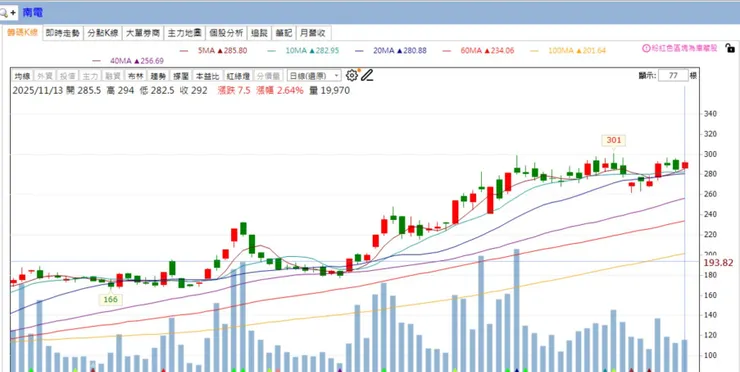Toggle the 投信 investment trust overlay

click(67, 76)
